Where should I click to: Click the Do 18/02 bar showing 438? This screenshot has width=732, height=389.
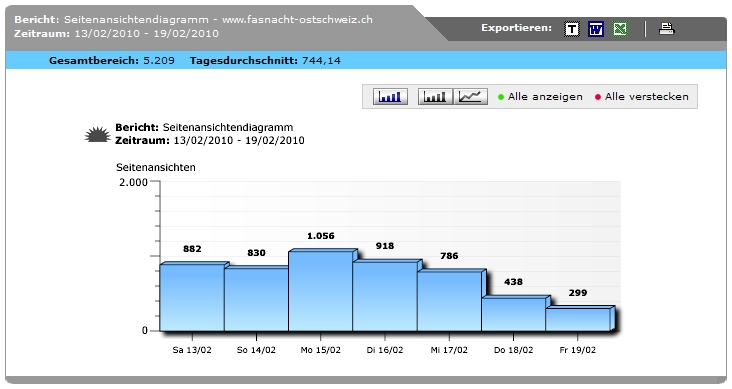(x=514, y=314)
